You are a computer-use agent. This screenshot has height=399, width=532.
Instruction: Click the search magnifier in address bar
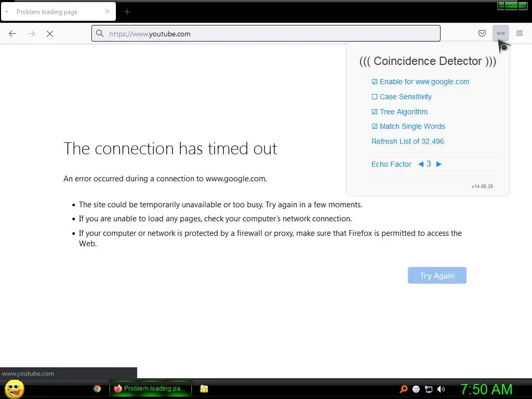(99, 33)
